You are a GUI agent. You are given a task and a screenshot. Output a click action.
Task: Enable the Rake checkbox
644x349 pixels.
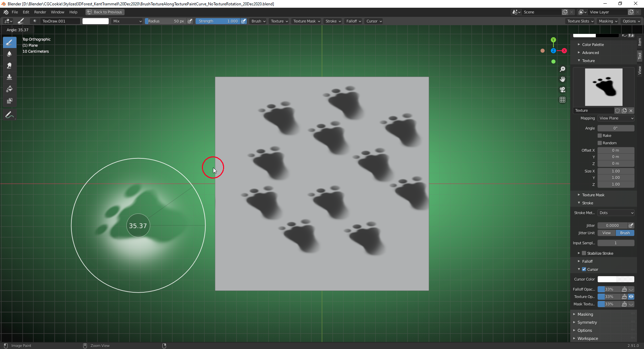600,136
